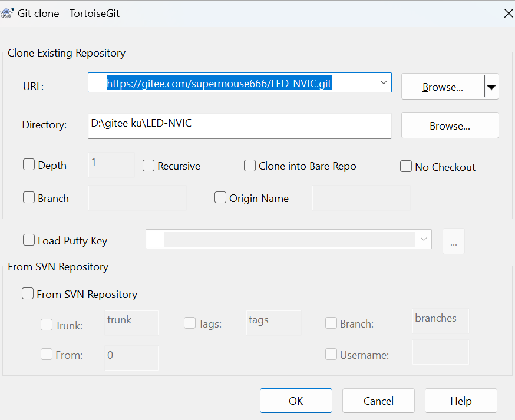
Task: Check the No Checkout option
Action: click(406, 166)
